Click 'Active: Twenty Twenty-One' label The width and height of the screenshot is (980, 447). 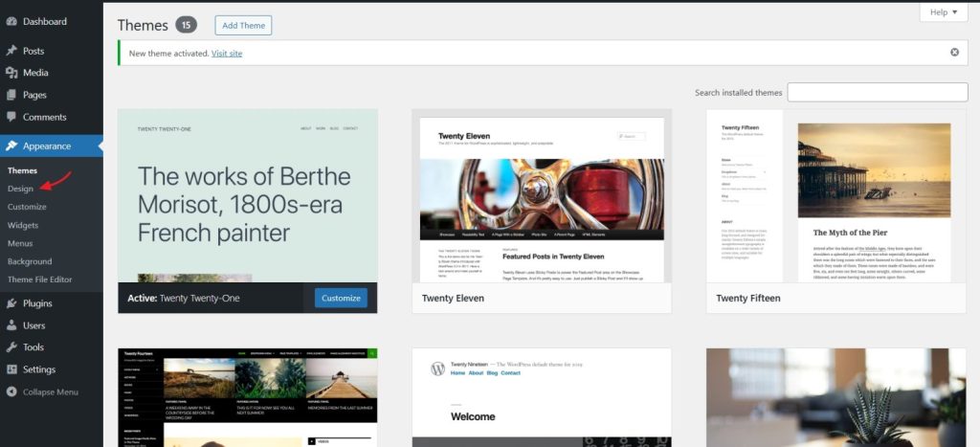pyautogui.click(x=184, y=299)
